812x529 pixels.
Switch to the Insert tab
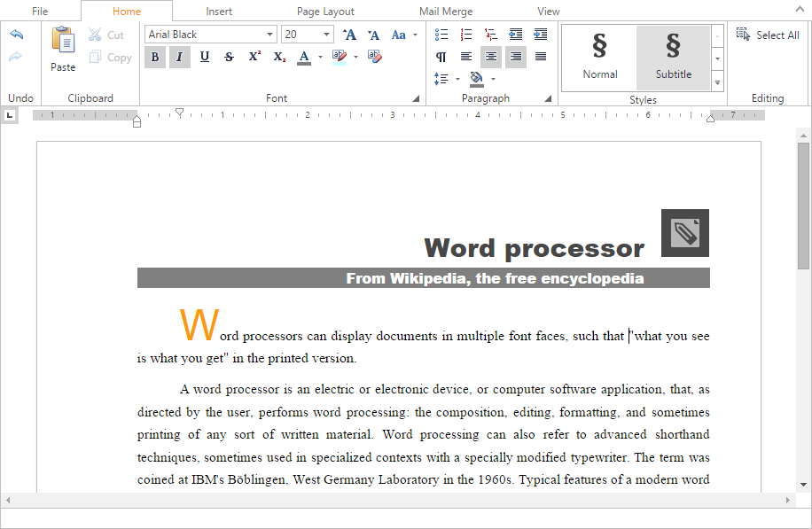[x=219, y=12]
